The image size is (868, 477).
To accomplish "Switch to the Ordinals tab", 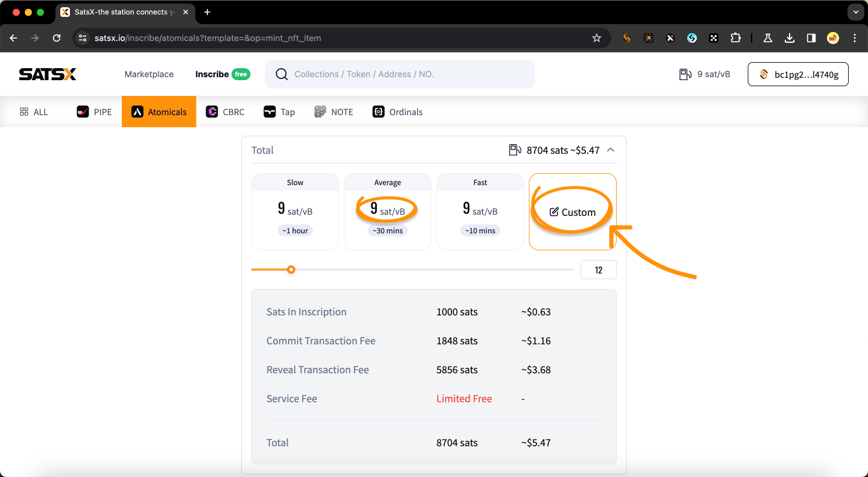I will tap(398, 112).
